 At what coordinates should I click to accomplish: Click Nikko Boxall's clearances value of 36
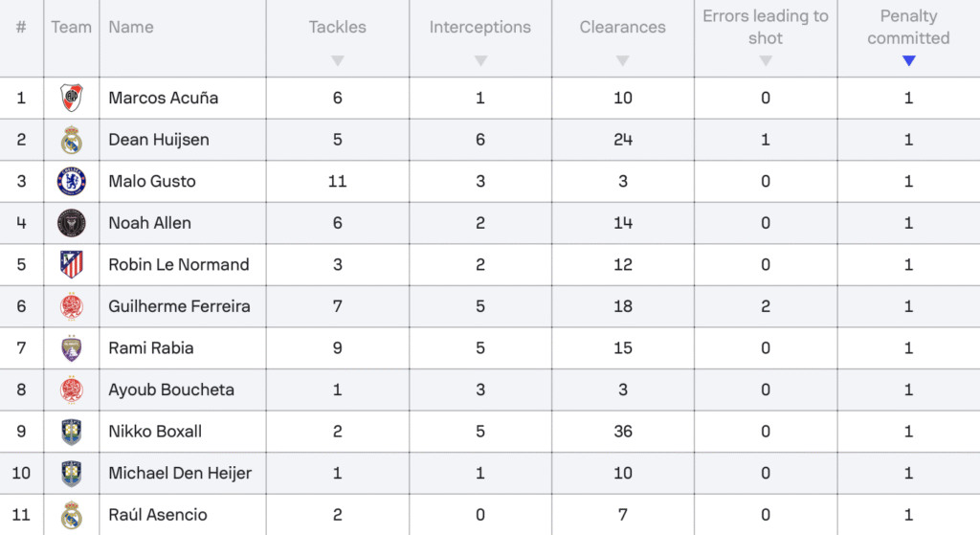pyautogui.click(x=623, y=432)
